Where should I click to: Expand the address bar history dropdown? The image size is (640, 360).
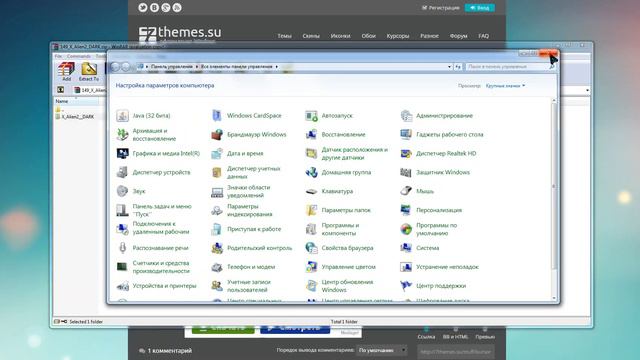[449, 67]
